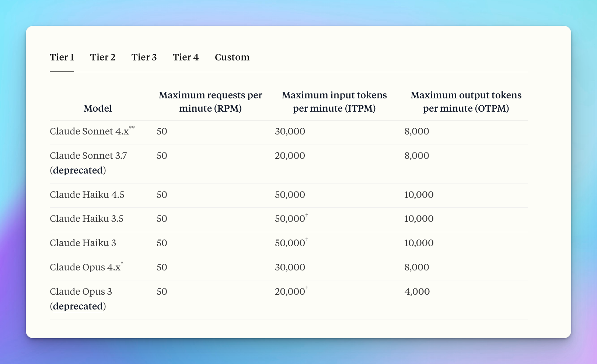This screenshot has height=364, width=597.
Task: Click Maximum output tokens per minute header
Action: [466, 102]
